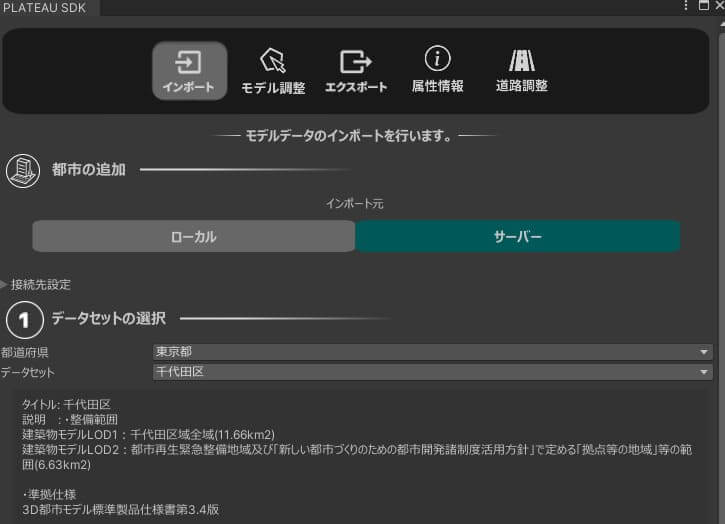Click the データセット field label
This screenshot has width=725, height=524.
pos(27,372)
